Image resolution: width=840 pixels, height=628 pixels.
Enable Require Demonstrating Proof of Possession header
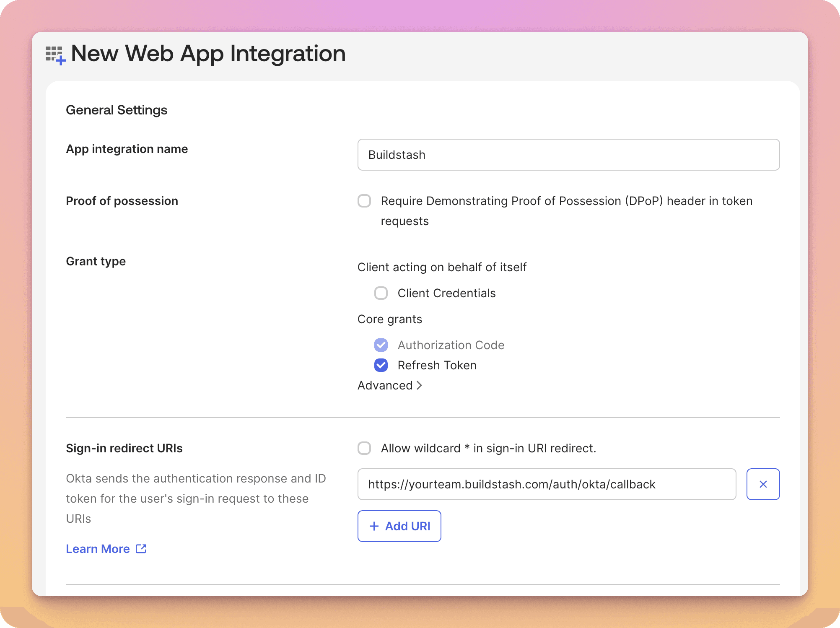coord(364,201)
